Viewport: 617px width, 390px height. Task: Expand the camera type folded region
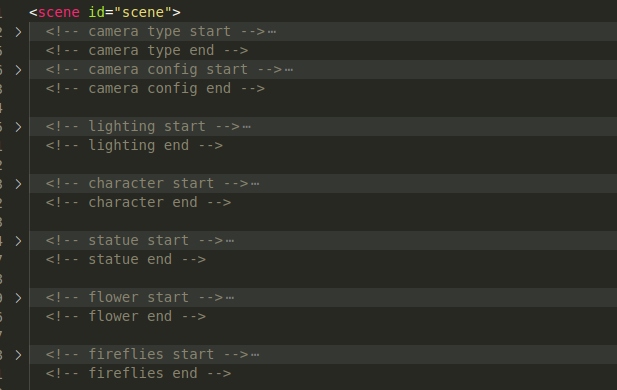pyautogui.click(x=18, y=32)
